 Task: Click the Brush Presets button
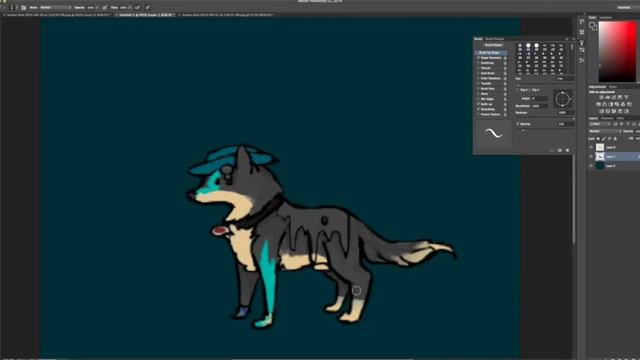tap(493, 45)
